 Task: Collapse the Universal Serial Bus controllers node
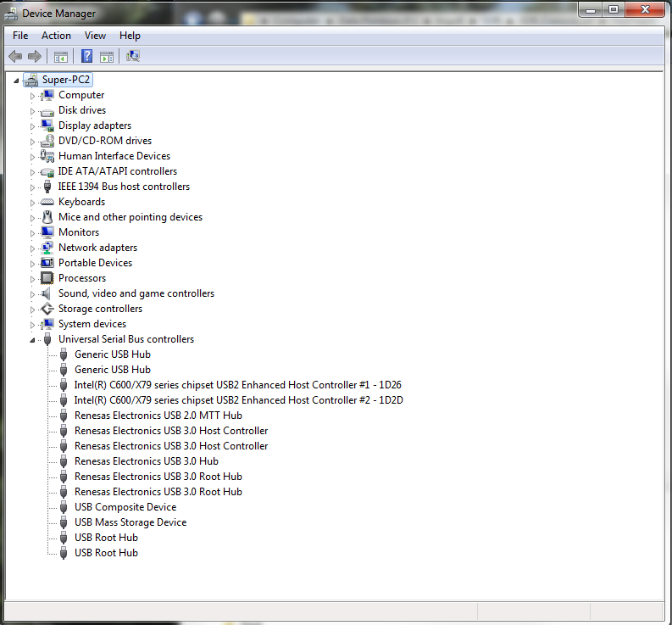(33, 340)
